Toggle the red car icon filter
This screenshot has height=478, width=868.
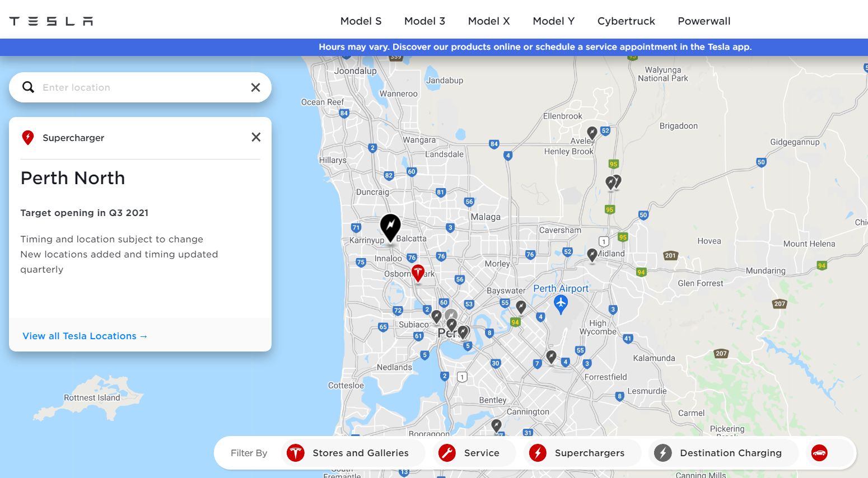tap(819, 453)
